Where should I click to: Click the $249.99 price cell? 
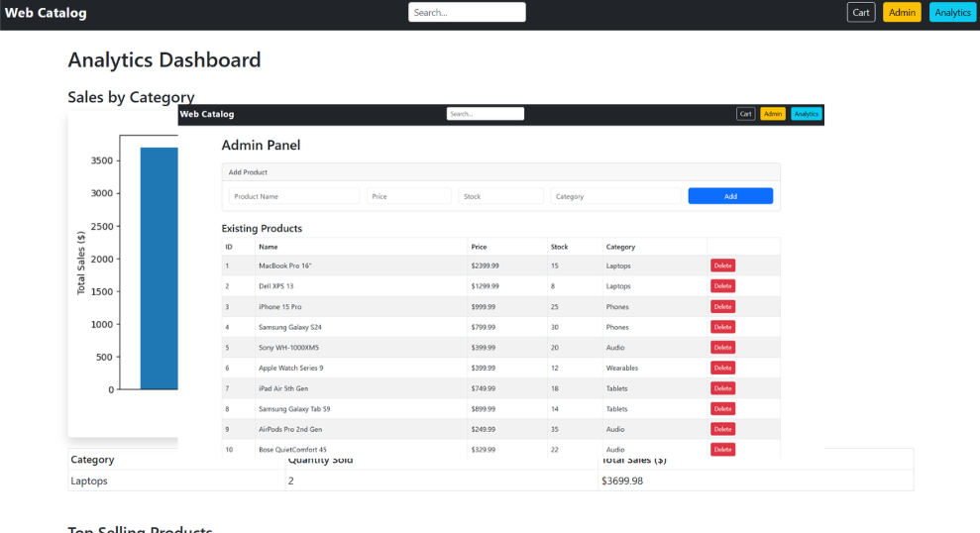coord(507,429)
